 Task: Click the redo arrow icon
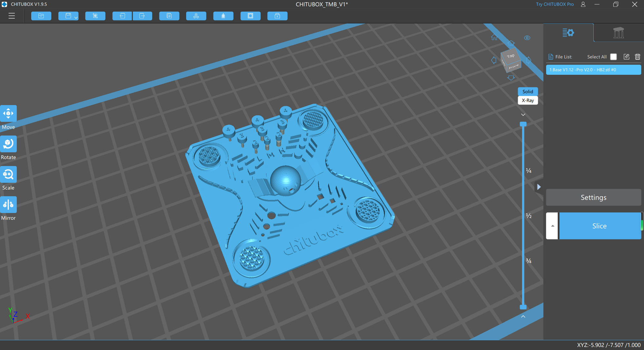(142, 16)
